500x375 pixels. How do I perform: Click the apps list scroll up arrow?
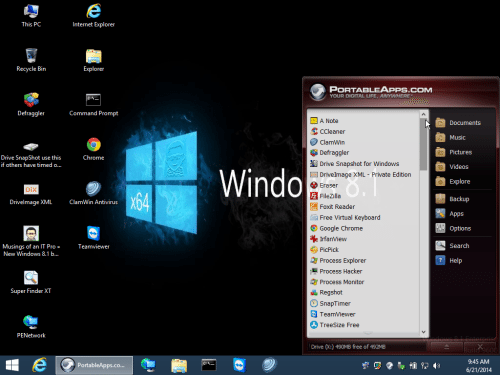tap(424, 114)
